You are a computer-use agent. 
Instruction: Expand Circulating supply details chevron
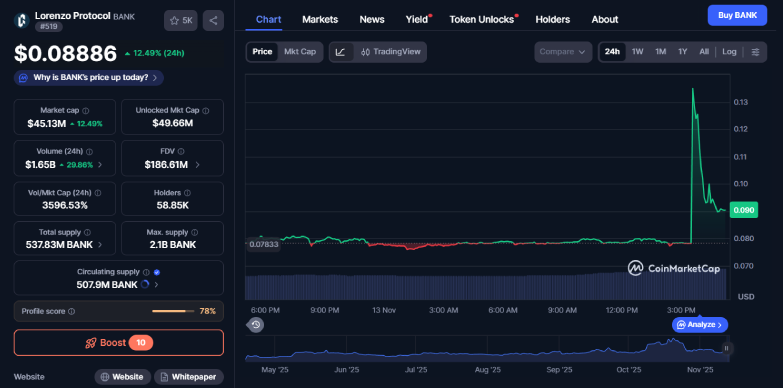coord(156,285)
